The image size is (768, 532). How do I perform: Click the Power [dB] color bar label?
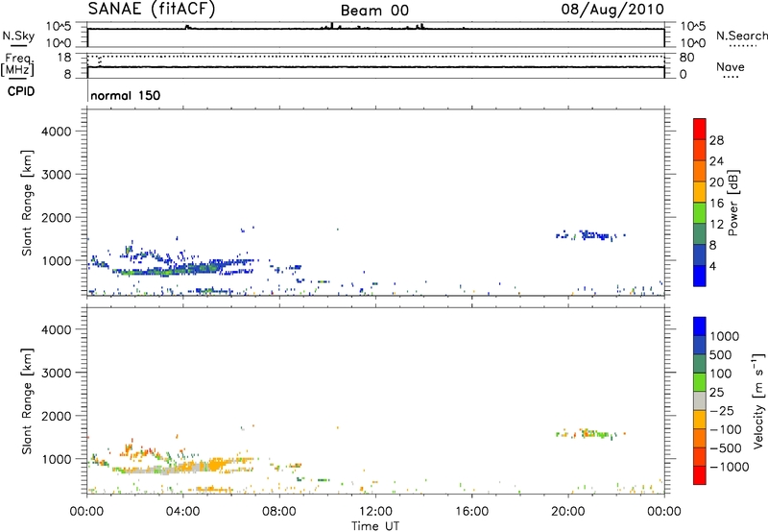point(732,203)
